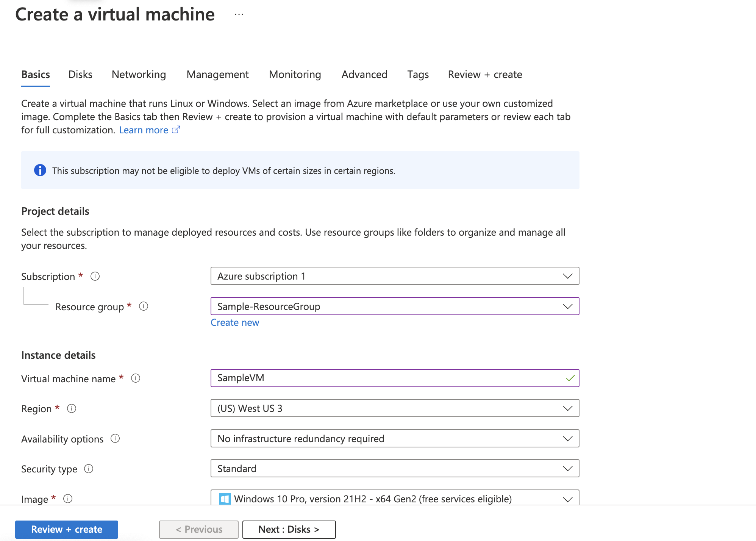
Task: Open the Review + create tab
Action: [x=485, y=74]
